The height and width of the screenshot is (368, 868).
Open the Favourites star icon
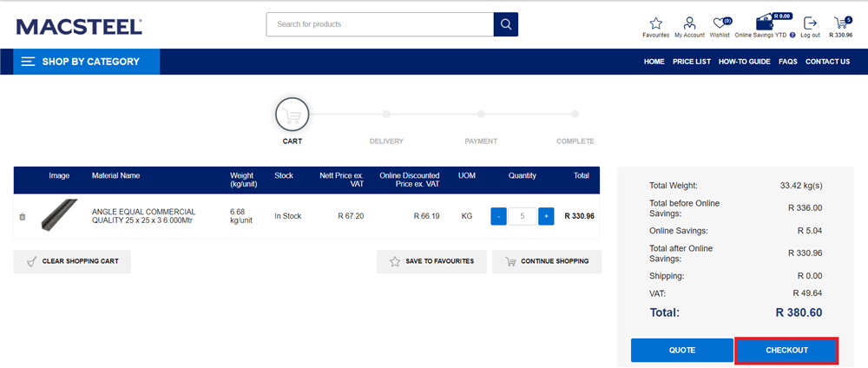655,23
